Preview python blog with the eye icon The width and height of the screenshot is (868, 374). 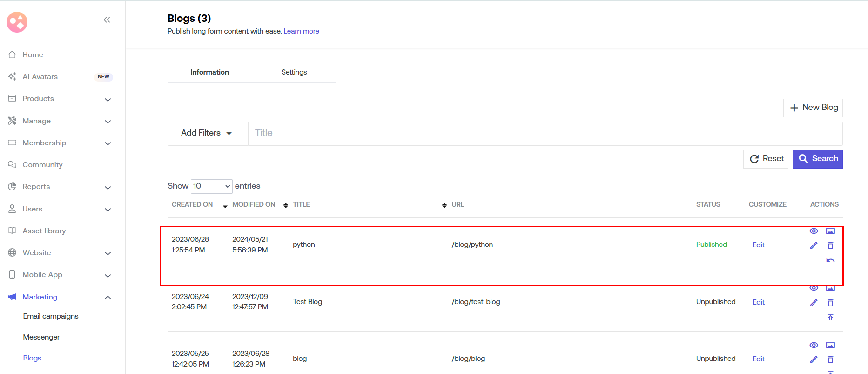coord(814,231)
